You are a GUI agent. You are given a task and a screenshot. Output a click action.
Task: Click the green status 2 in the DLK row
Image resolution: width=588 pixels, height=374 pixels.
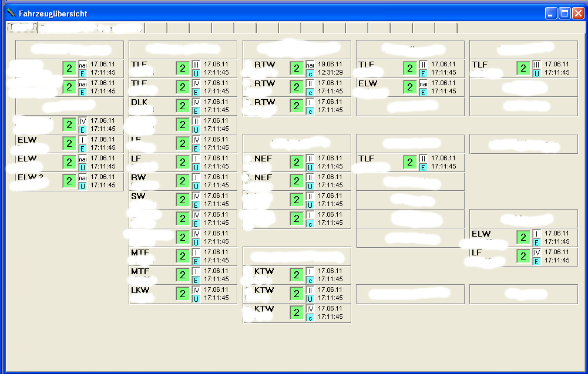click(183, 106)
